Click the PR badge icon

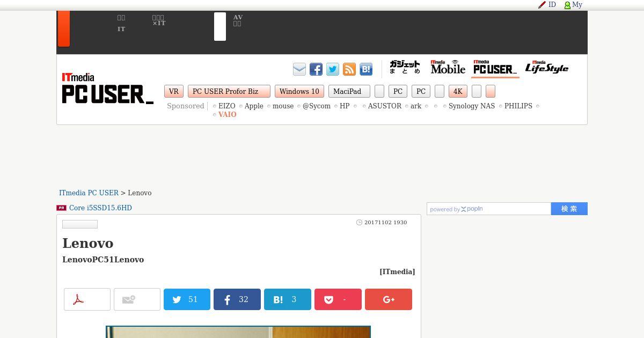tap(62, 208)
